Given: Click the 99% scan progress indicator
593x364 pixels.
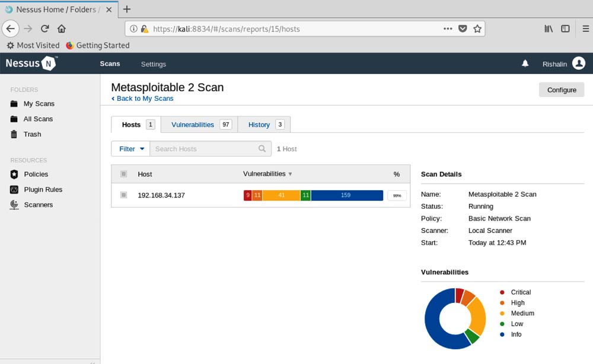Looking at the screenshot, I should [x=397, y=196].
